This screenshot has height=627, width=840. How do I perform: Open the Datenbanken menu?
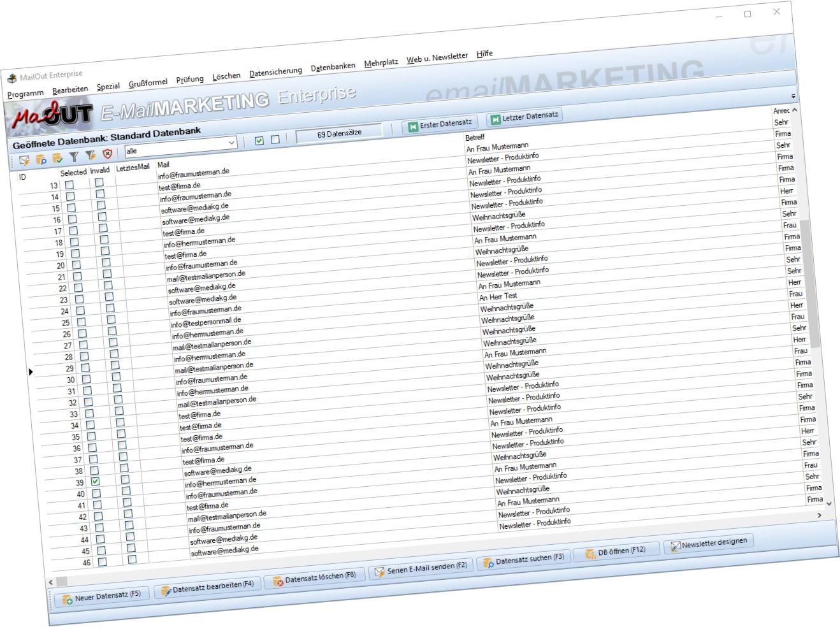pos(333,67)
